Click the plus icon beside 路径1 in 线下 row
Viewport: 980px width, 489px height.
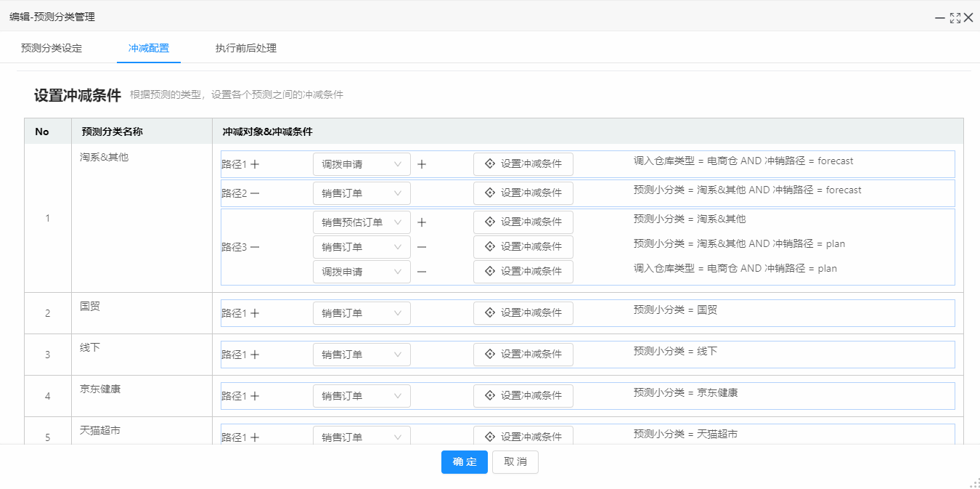[255, 355]
